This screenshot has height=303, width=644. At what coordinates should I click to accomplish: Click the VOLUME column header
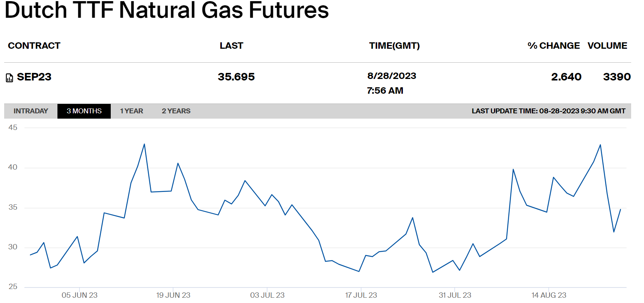[x=607, y=46]
